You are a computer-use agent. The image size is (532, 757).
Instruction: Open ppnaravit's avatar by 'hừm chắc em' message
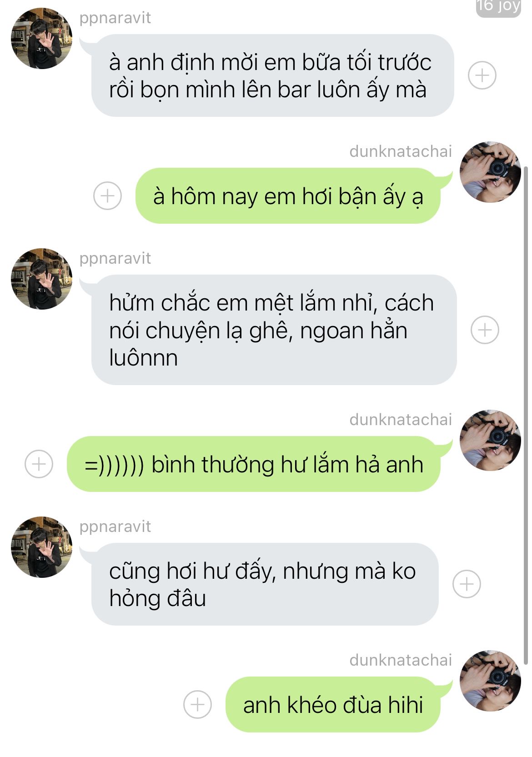coord(42,279)
